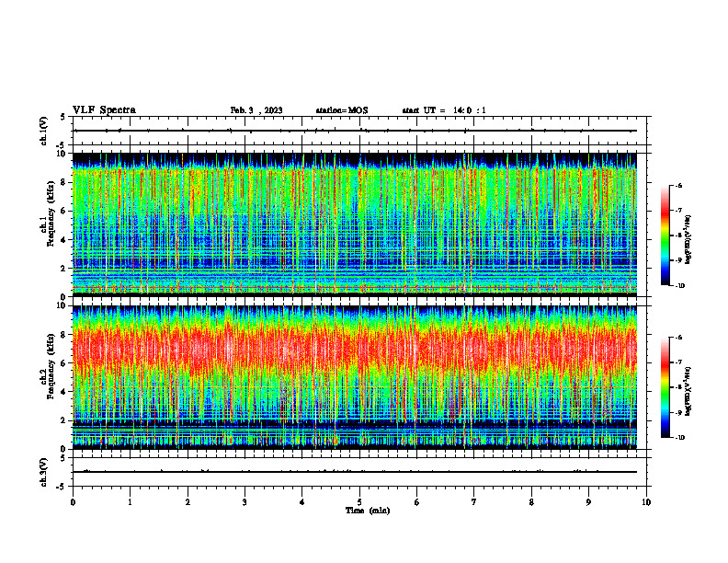
Task: Click the "station=MOS" header label
Action: click(342, 110)
